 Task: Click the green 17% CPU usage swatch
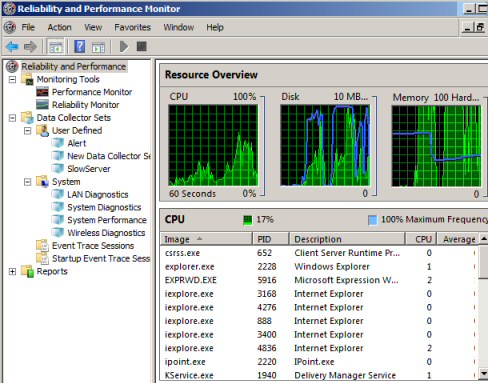pyautogui.click(x=248, y=220)
